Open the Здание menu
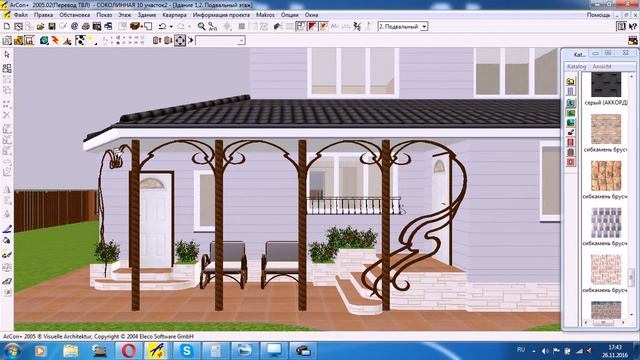Image resolution: width=640 pixels, height=360 pixels. click(147, 15)
